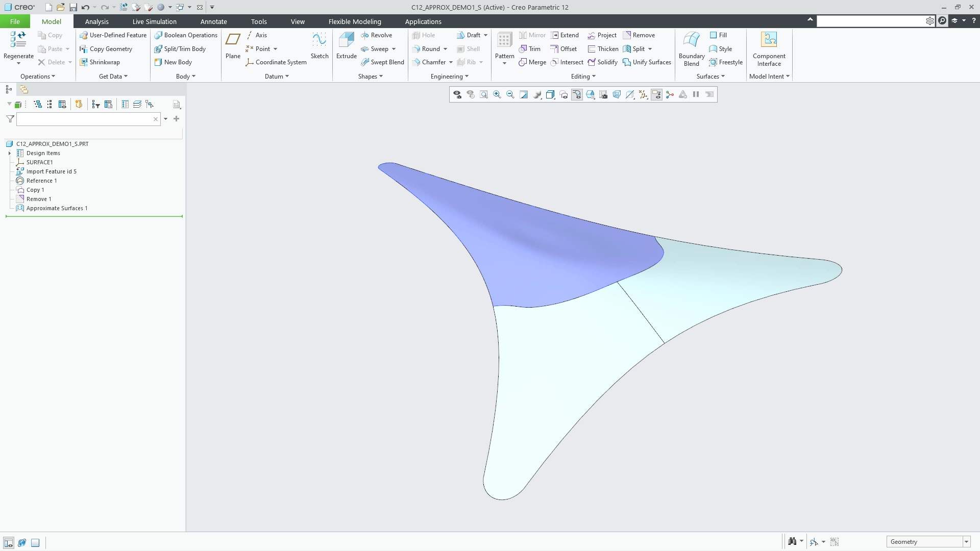Click the Revolve tool
980x551 pixels.
click(376, 35)
